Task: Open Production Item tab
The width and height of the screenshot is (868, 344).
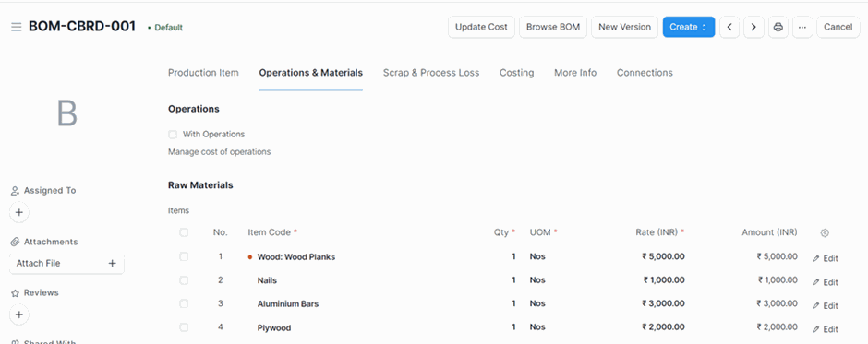Action: [203, 73]
